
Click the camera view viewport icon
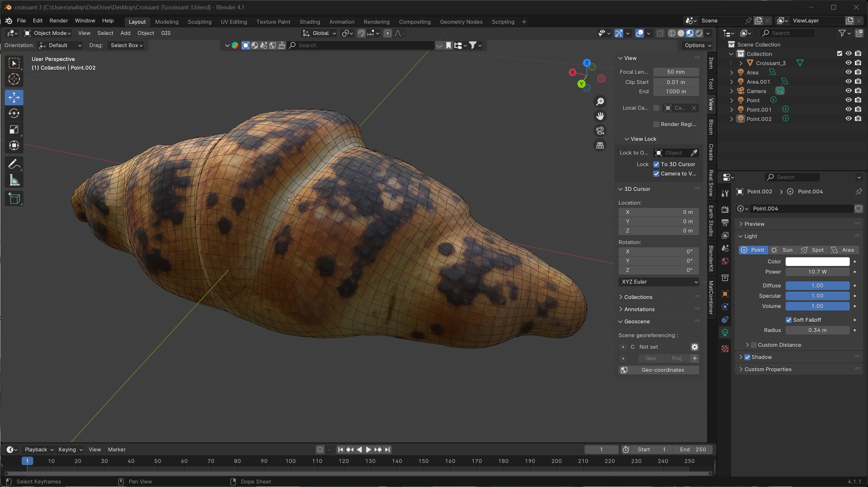click(600, 131)
